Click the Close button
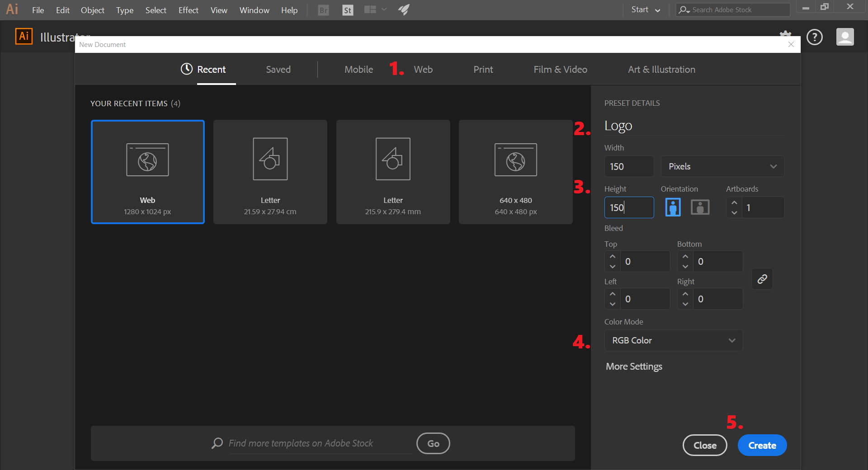The width and height of the screenshot is (868, 470). tap(705, 446)
